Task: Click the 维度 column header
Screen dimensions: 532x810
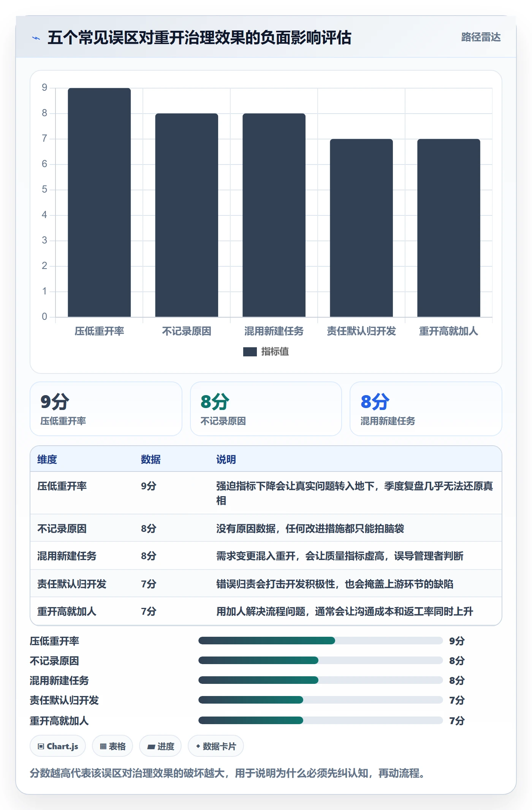Action: pyautogui.click(x=47, y=459)
